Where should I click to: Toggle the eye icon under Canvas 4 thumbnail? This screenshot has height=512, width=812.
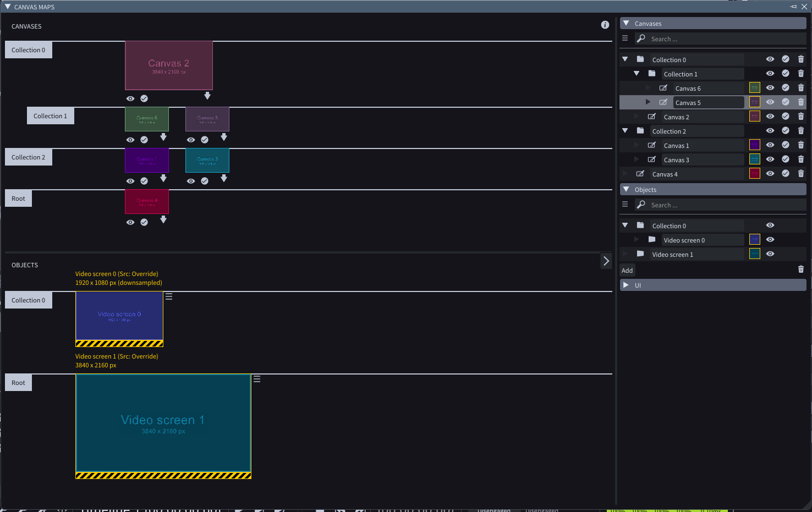coord(130,222)
